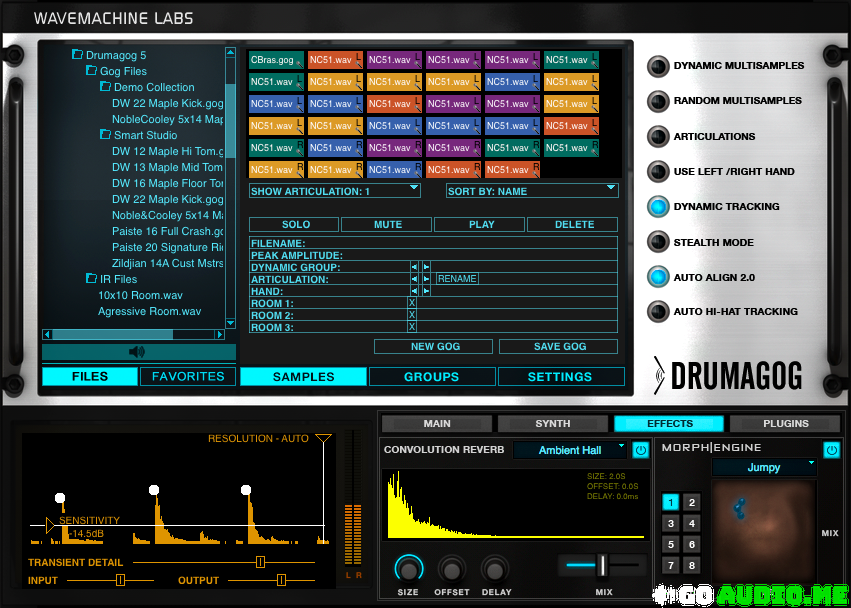
Task: Open the Show Articulation dropdown
Action: [335, 191]
